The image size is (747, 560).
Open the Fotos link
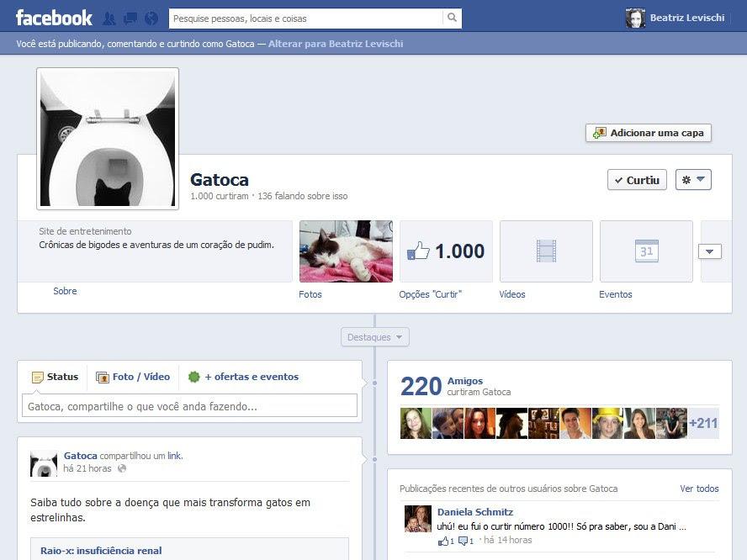point(310,294)
